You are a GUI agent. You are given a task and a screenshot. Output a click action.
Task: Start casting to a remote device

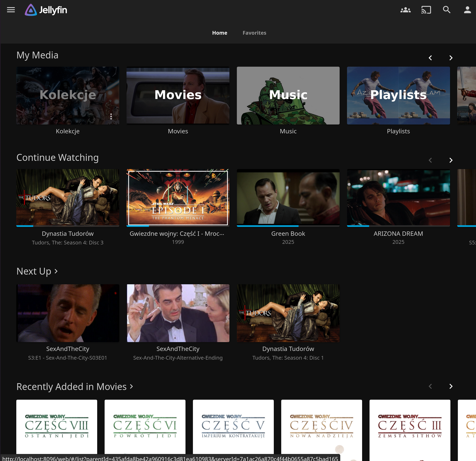point(426,10)
